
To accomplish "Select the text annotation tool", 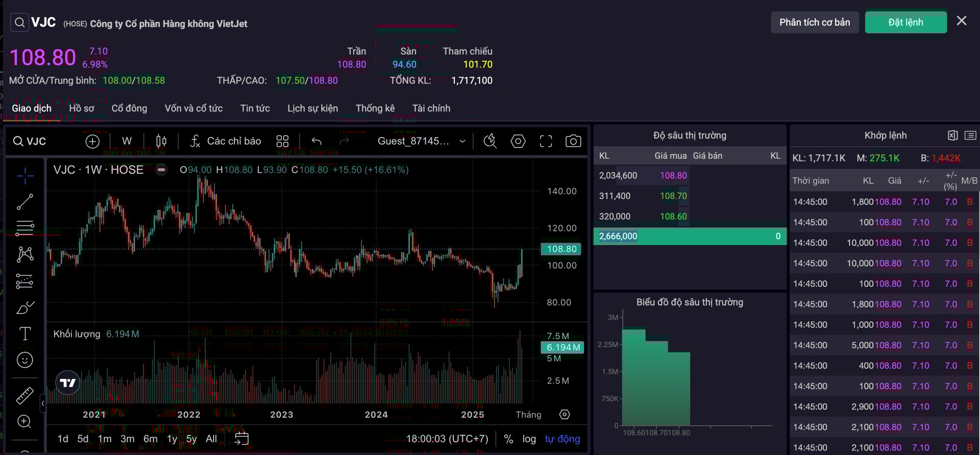I will point(24,333).
